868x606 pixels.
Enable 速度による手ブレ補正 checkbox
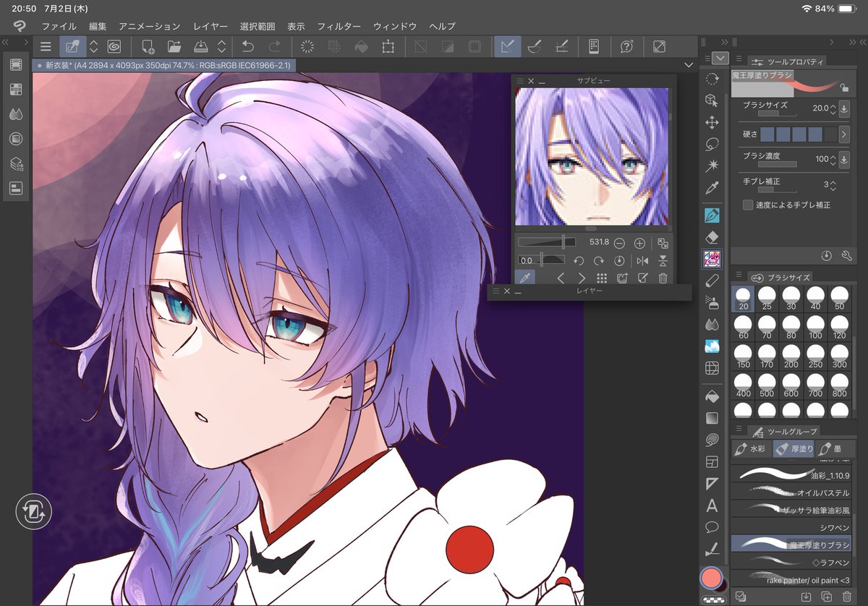tap(748, 205)
